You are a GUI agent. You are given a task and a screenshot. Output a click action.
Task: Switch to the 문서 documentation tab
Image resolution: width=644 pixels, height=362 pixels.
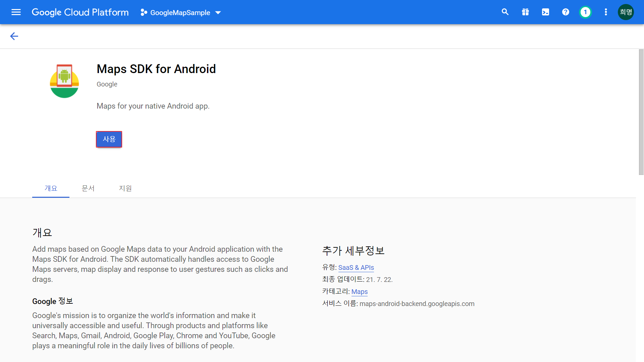pyautogui.click(x=88, y=188)
